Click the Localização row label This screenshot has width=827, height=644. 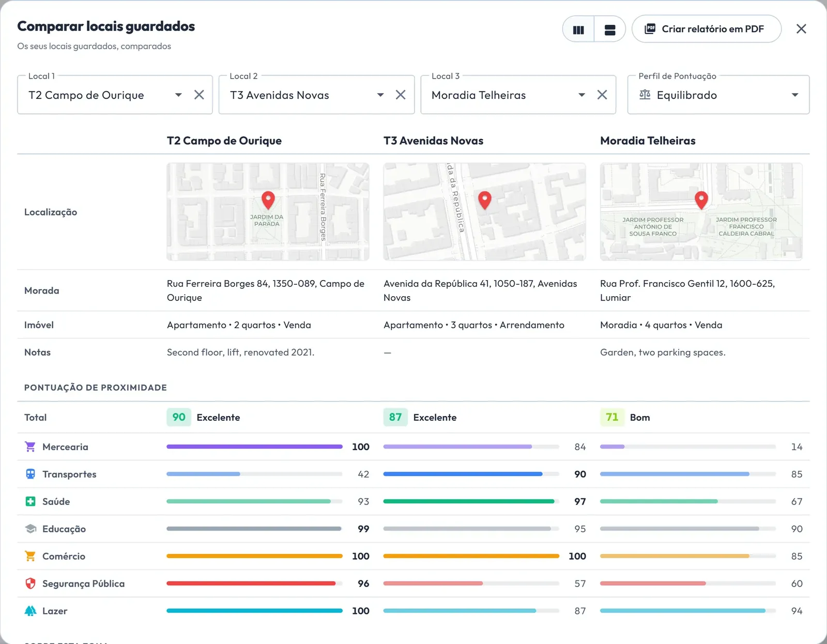point(51,212)
